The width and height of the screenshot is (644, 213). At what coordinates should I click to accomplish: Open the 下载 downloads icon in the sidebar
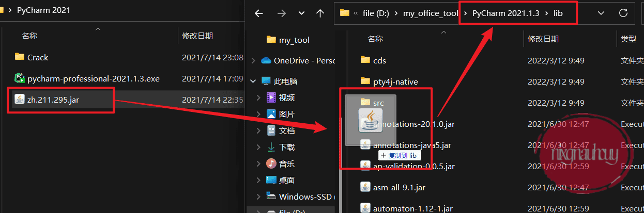[271, 147]
